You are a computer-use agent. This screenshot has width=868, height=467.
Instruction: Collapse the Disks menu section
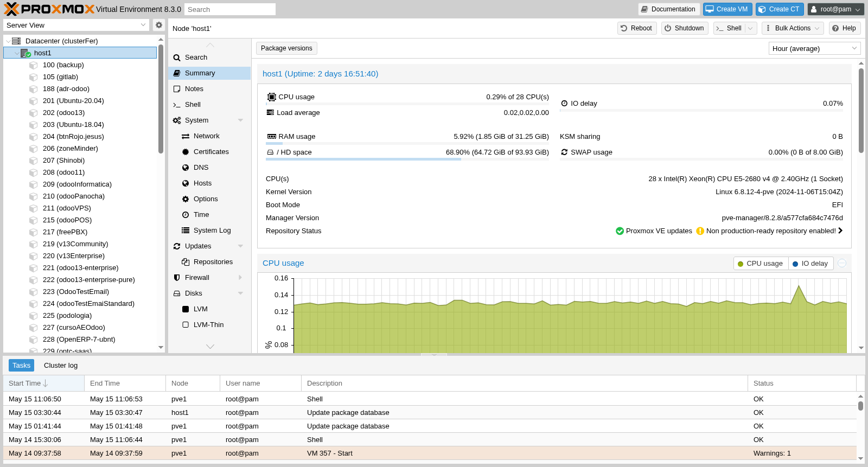(x=240, y=293)
